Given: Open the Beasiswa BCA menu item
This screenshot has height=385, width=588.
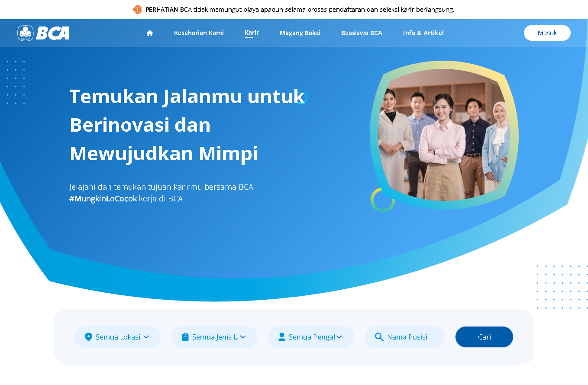Looking at the screenshot, I should click(x=362, y=33).
